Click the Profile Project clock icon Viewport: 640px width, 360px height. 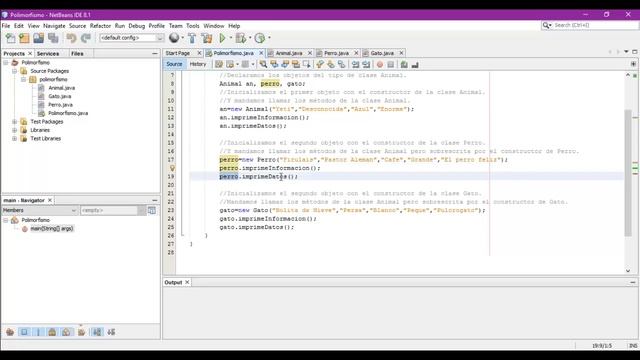click(x=260, y=38)
